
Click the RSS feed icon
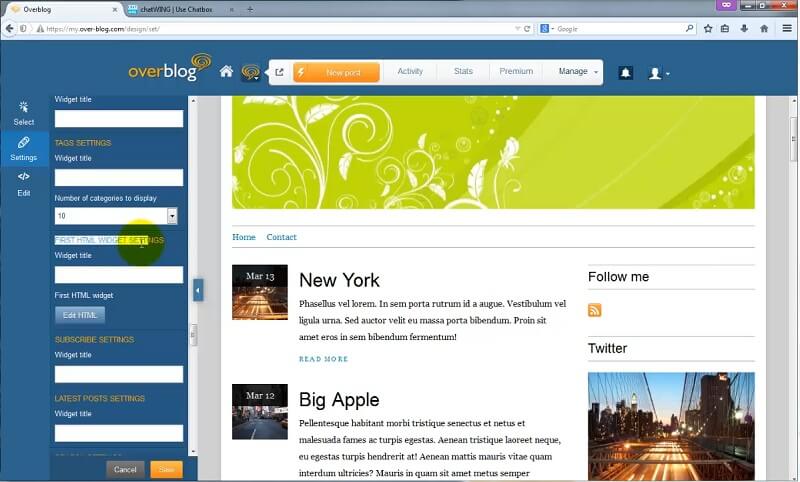coord(594,310)
